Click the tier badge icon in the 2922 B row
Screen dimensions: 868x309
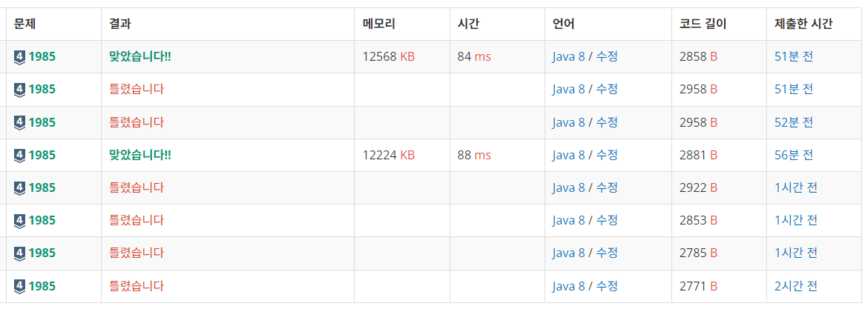tap(20, 188)
